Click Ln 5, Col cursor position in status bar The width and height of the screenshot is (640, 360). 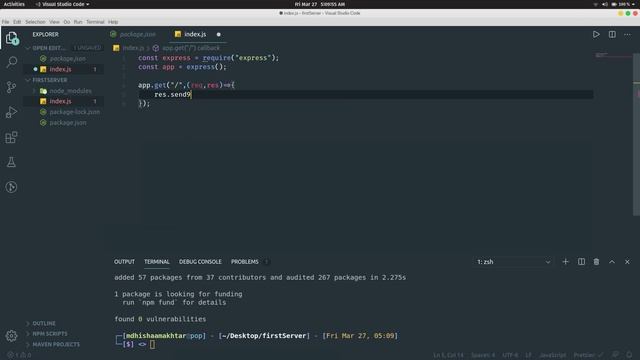click(448, 355)
